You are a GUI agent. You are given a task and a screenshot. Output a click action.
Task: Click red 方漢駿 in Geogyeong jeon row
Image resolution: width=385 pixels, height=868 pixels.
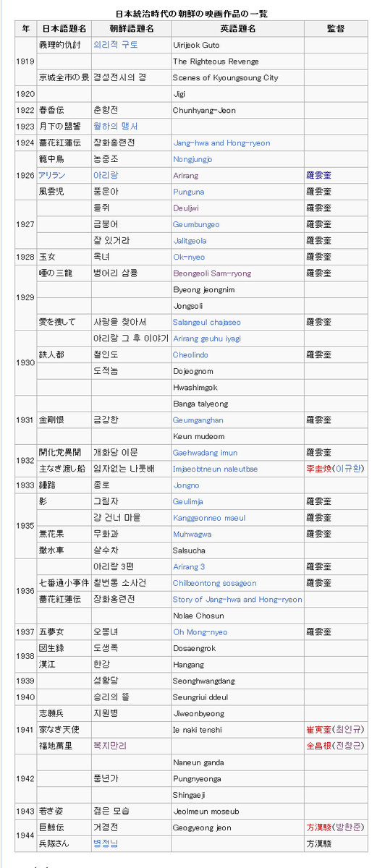(x=319, y=827)
